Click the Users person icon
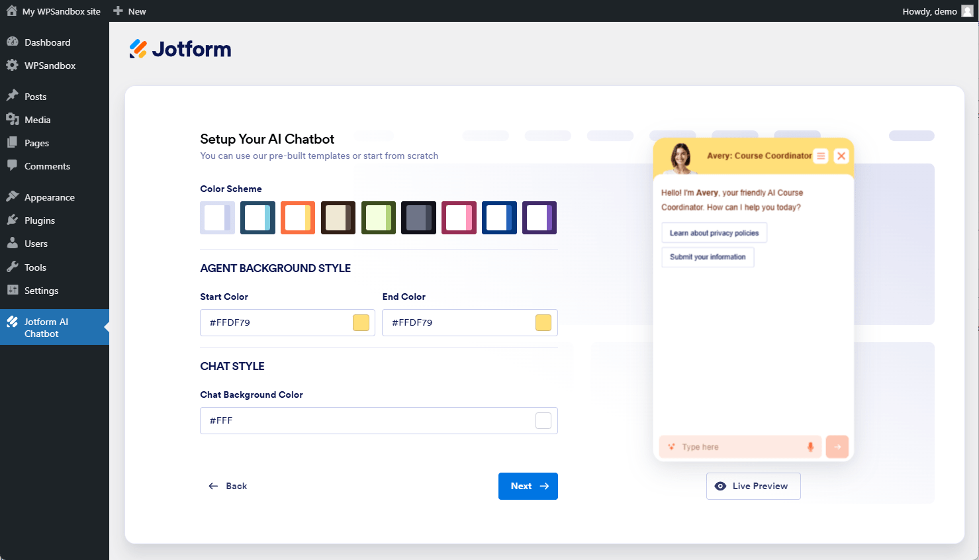 coord(13,243)
